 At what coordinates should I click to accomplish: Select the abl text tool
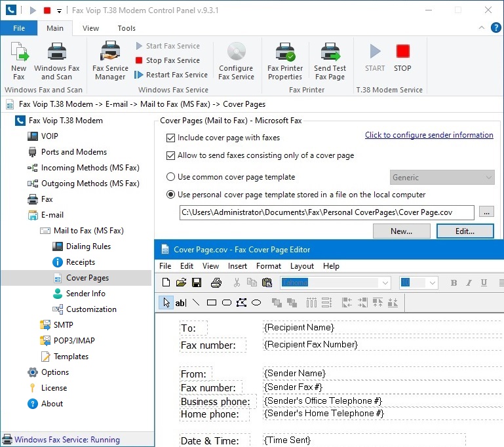click(181, 303)
